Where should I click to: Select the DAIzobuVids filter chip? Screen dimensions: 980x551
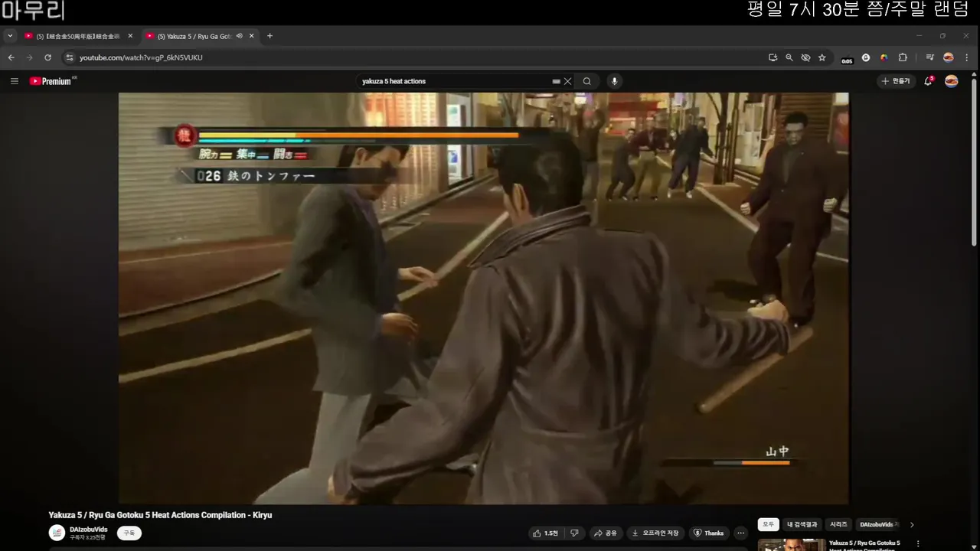click(879, 524)
